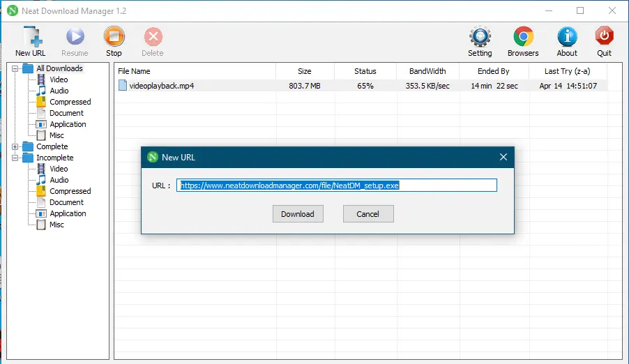Click the Download button in dialog
This screenshot has height=364, width=629.
click(298, 214)
